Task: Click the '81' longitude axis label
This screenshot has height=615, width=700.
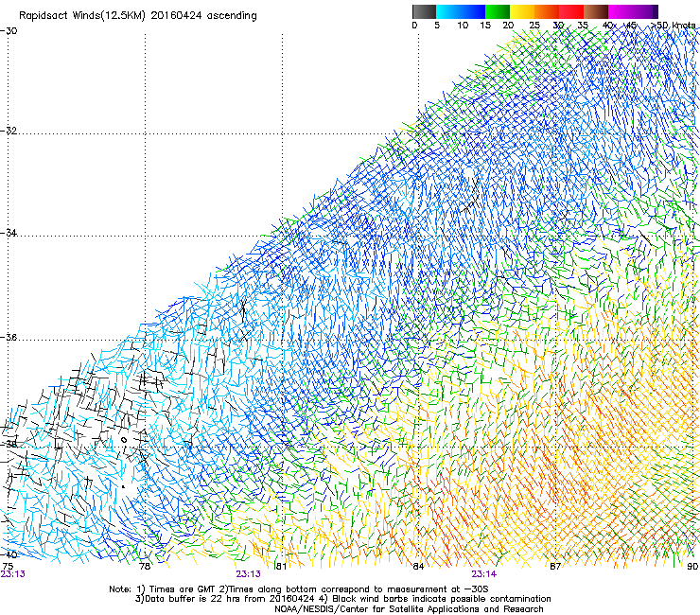Action: [281, 566]
